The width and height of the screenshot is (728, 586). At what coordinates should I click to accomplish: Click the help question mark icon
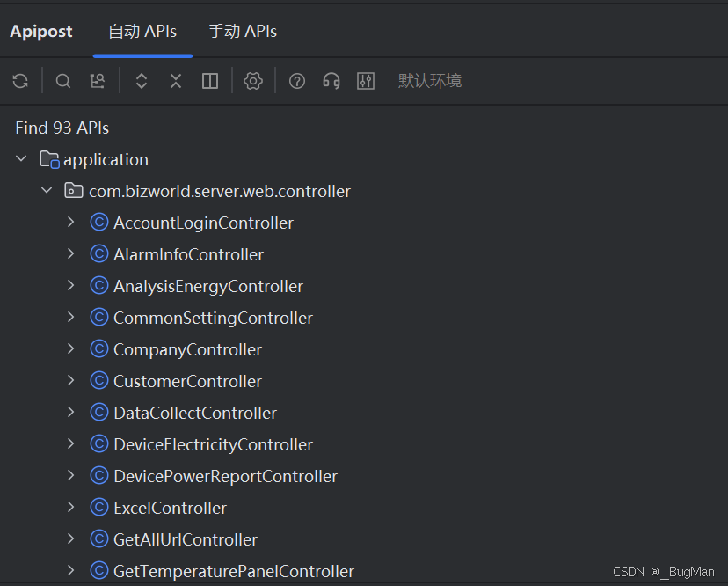click(297, 81)
